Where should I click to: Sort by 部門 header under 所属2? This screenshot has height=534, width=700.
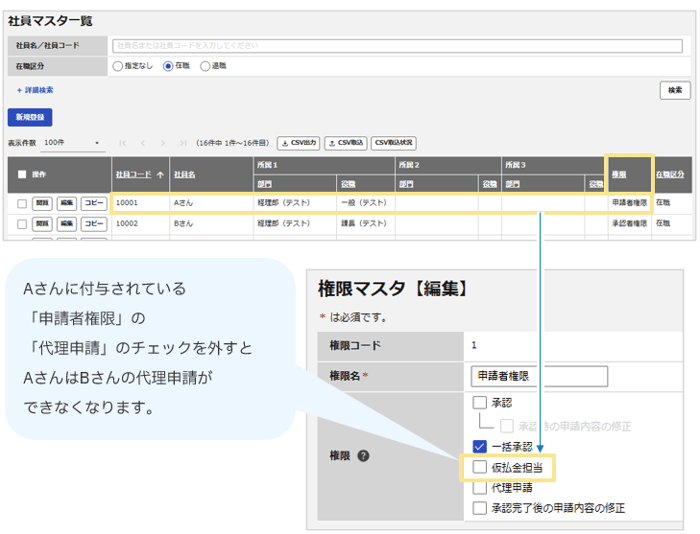(x=406, y=184)
